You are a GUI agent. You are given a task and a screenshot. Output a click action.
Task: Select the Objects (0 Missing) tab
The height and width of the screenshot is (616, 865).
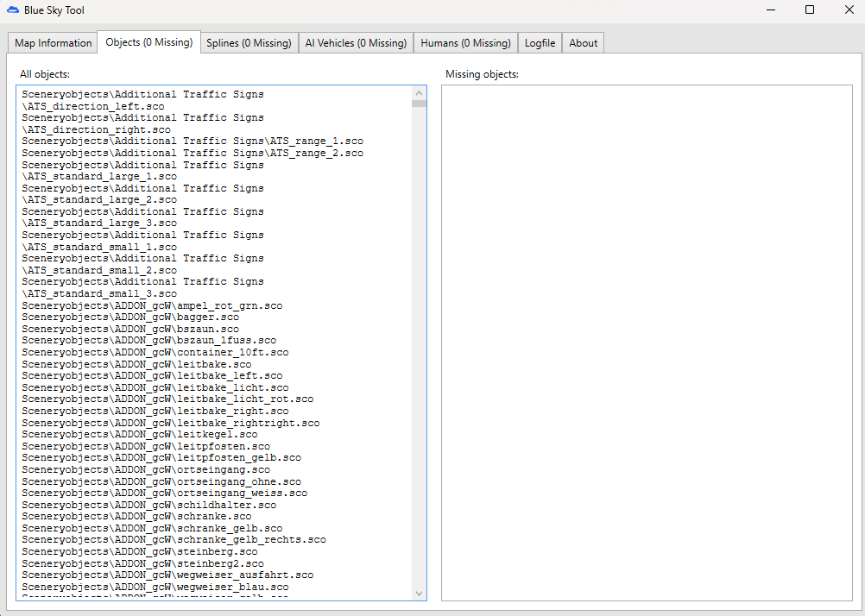coord(148,42)
